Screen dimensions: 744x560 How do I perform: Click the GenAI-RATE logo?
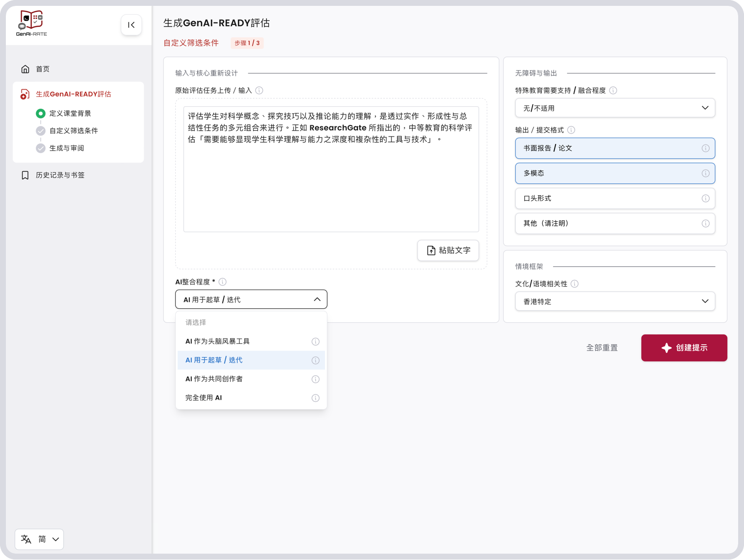pos(31,23)
